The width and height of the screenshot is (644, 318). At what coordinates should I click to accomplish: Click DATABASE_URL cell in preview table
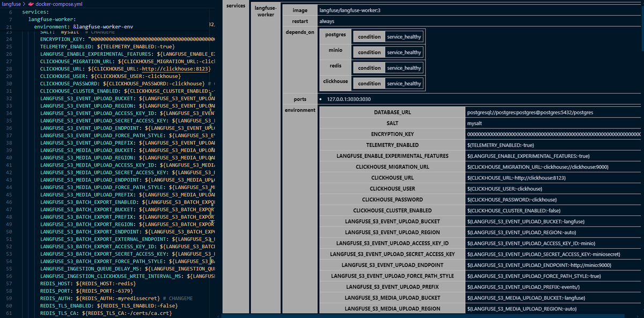tap(392, 113)
